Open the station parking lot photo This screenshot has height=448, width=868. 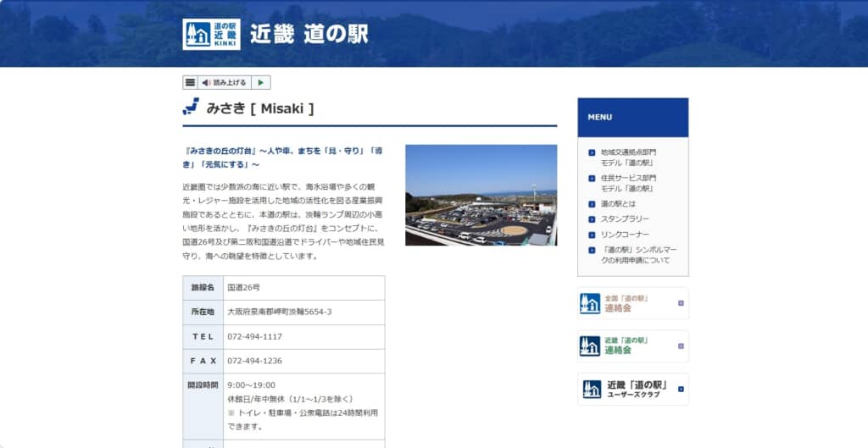(481, 195)
